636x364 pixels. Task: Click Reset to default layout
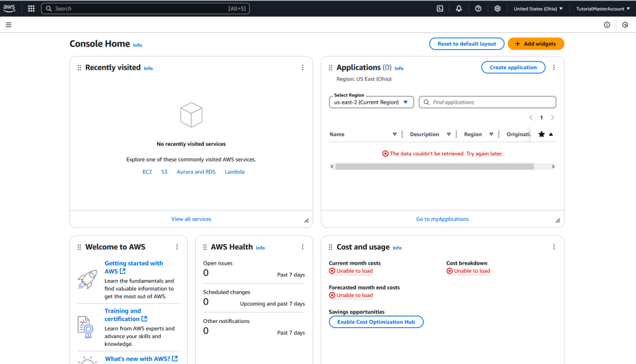pos(466,44)
